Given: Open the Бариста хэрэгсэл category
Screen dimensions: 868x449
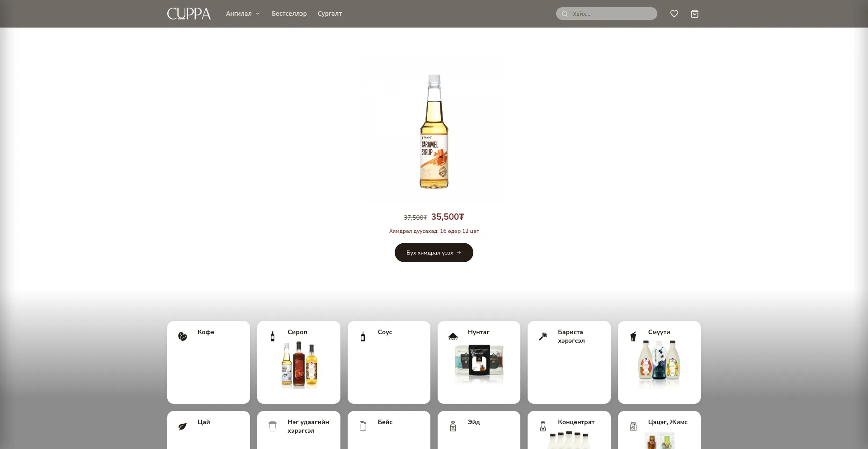Looking at the screenshot, I should click(x=569, y=362).
